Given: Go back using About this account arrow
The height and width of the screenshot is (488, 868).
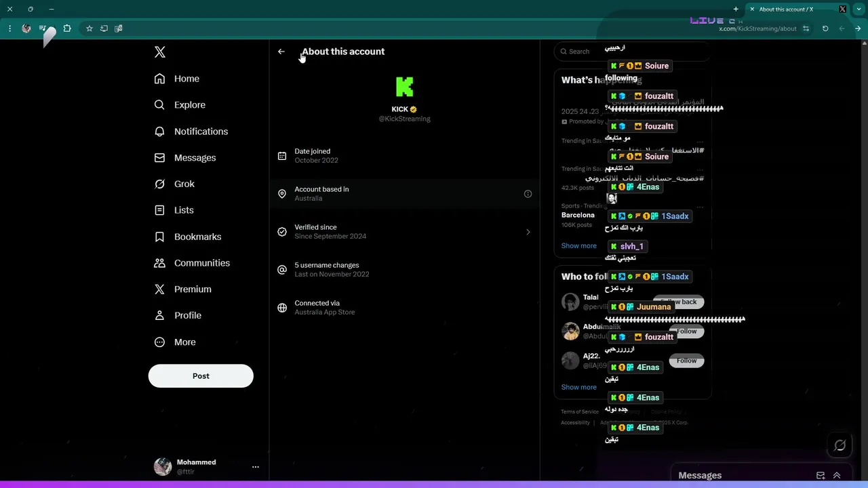Looking at the screenshot, I should click(x=281, y=52).
